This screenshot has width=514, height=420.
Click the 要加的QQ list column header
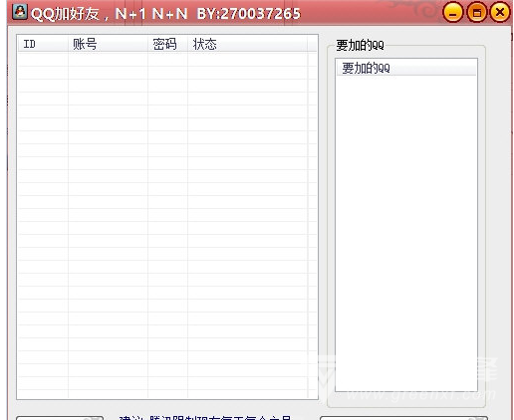pyautogui.click(x=406, y=68)
